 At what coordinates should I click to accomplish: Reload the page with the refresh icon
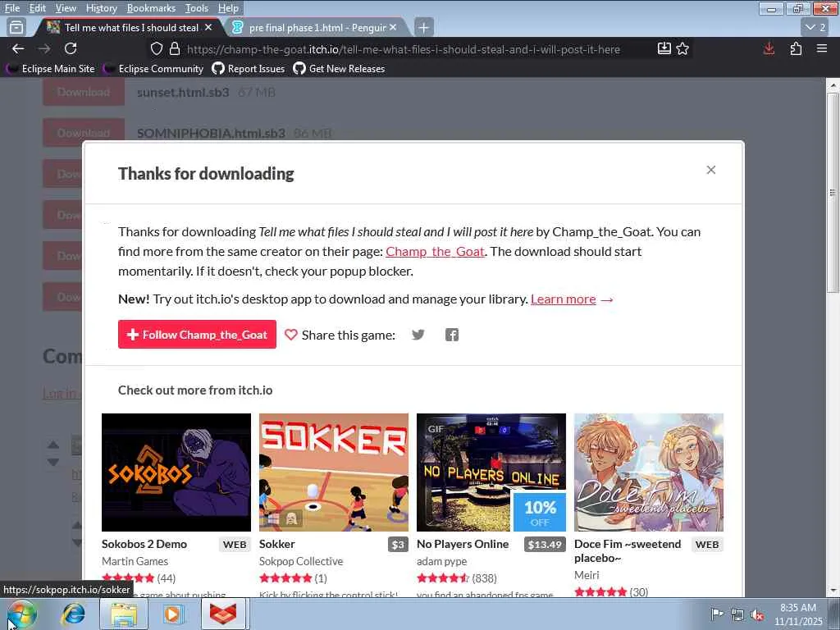pyautogui.click(x=71, y=48)
